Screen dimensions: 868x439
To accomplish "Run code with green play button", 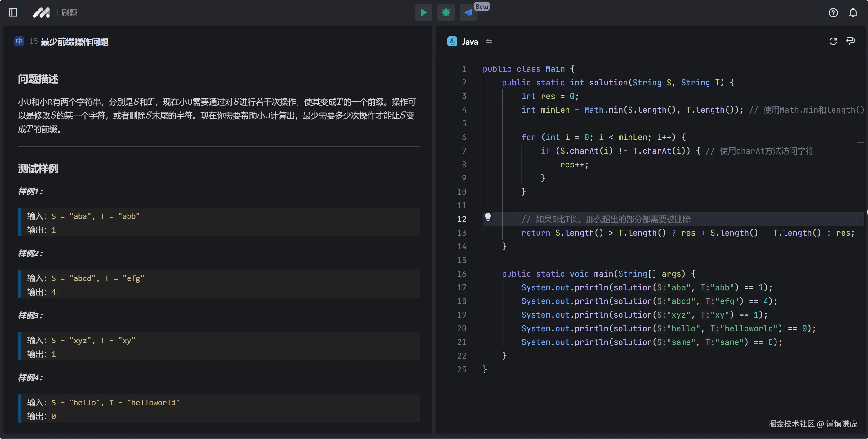I will [x=423, y=12].
